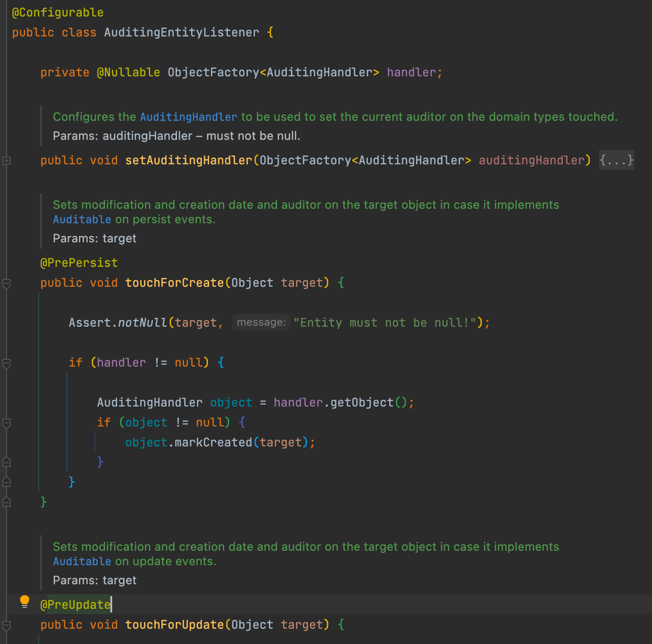Screen dimensions: 652x644
Task: Expand the folded setAuditingHandler method
Action: tap(7, 161)
